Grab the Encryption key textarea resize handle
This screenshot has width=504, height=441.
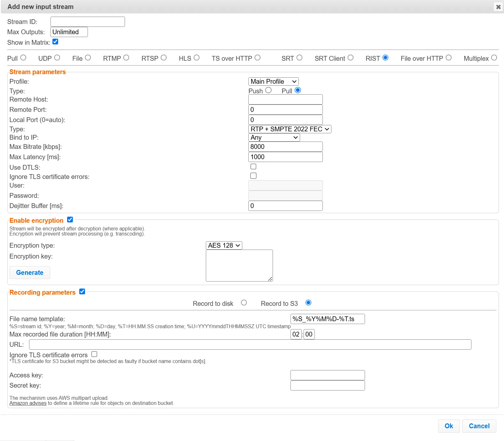tap(270, 279)
